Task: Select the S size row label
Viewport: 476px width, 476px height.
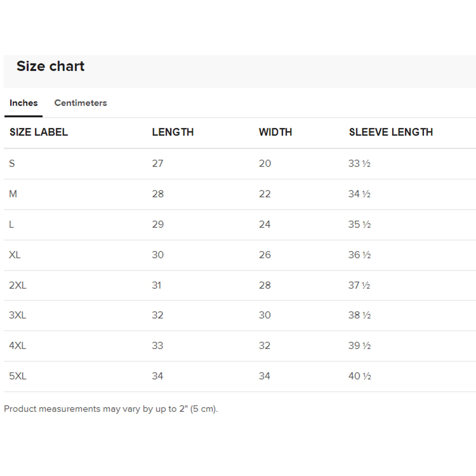Action: [x=12, y=163]
